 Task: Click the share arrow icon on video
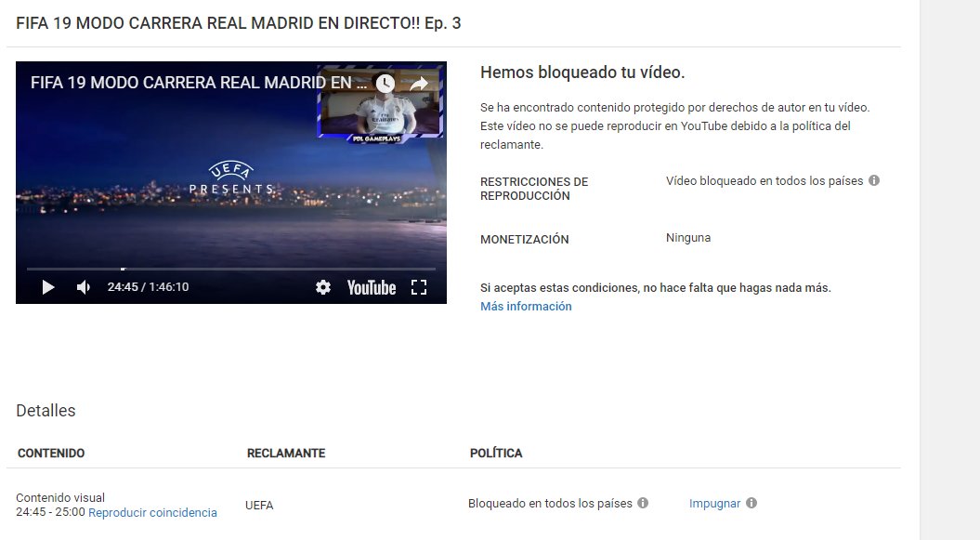click(419, 83)
